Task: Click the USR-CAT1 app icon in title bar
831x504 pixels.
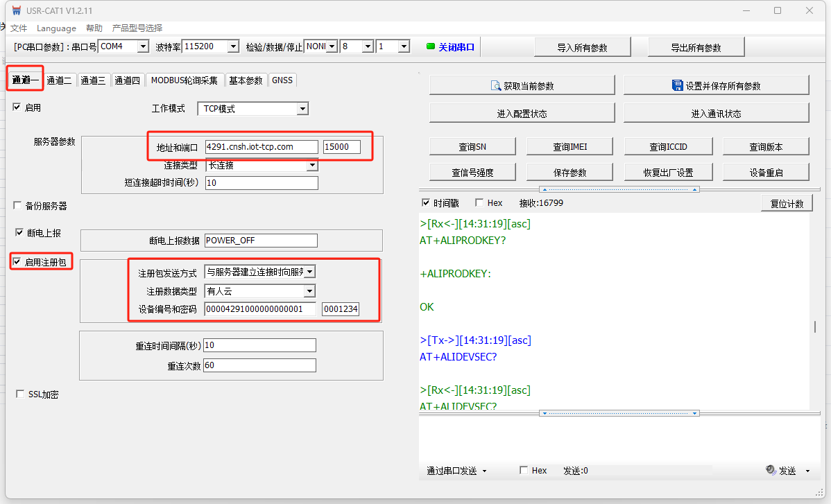Action: coord(17,10)
